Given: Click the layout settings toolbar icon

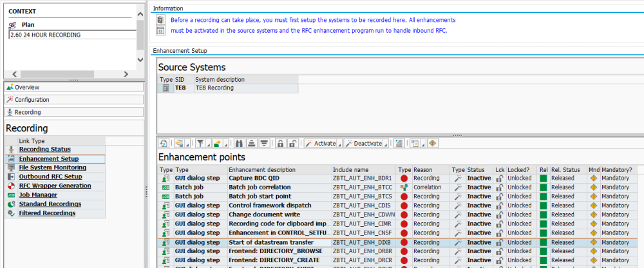Looking at the screenshot, I should click(x=415, y=144).
